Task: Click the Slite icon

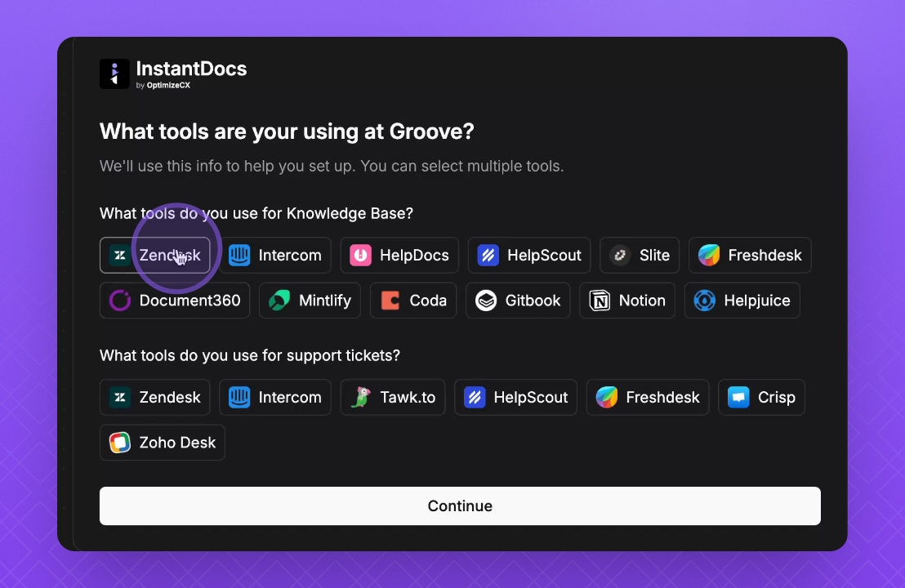Action: click(620, 255)
